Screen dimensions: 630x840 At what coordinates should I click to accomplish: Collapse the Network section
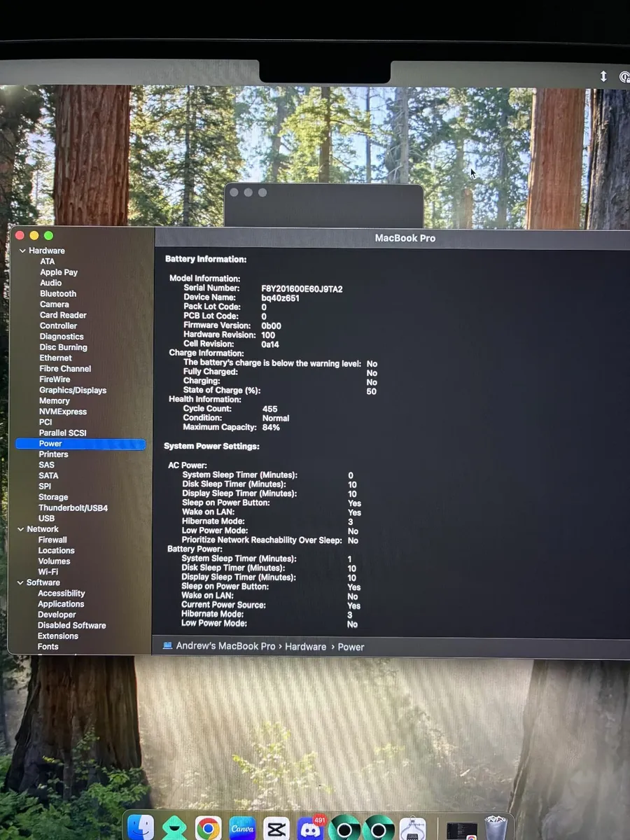point(20,529)
